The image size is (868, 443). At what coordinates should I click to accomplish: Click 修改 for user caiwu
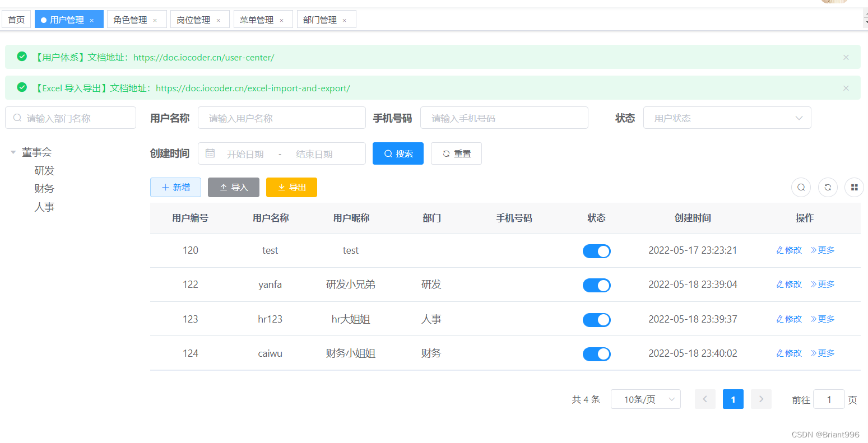click(x=789, y=353)
